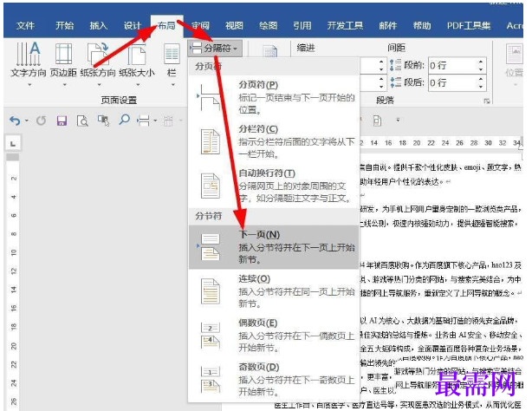Open the 文件 tab
This screenshot has height=411, width=532.
pyautogui.click(x=25, y=25)
